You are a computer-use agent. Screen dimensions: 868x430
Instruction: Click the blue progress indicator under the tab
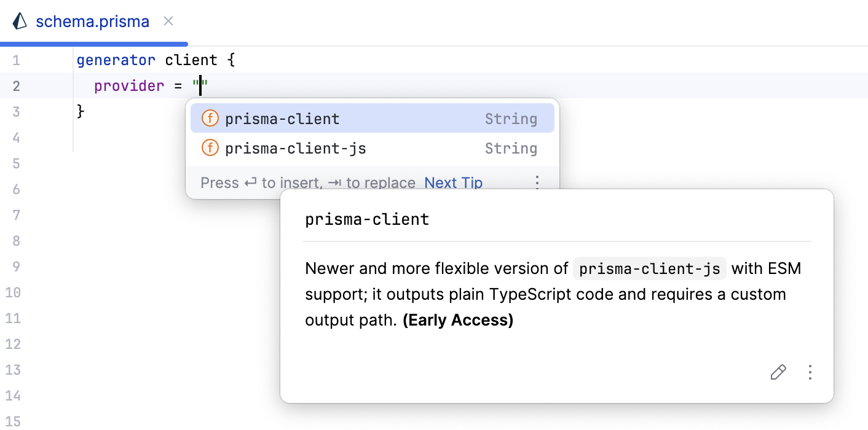pos(92,44)
